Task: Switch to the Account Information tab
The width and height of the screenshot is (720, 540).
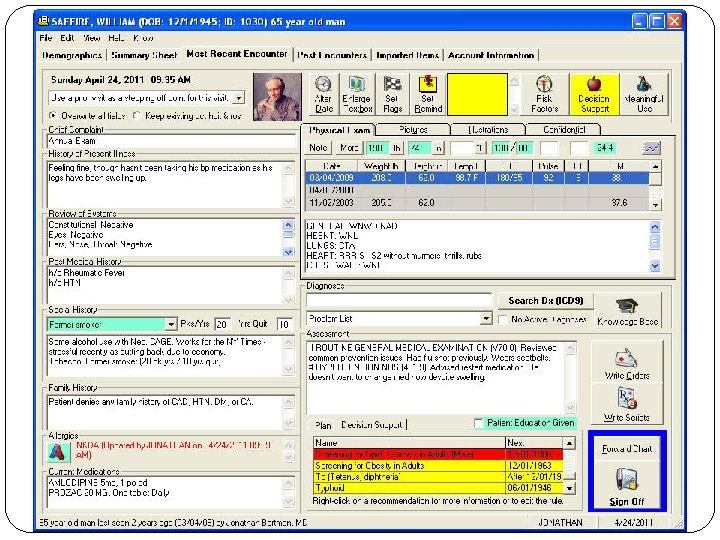Action: [x=491, y=55]
